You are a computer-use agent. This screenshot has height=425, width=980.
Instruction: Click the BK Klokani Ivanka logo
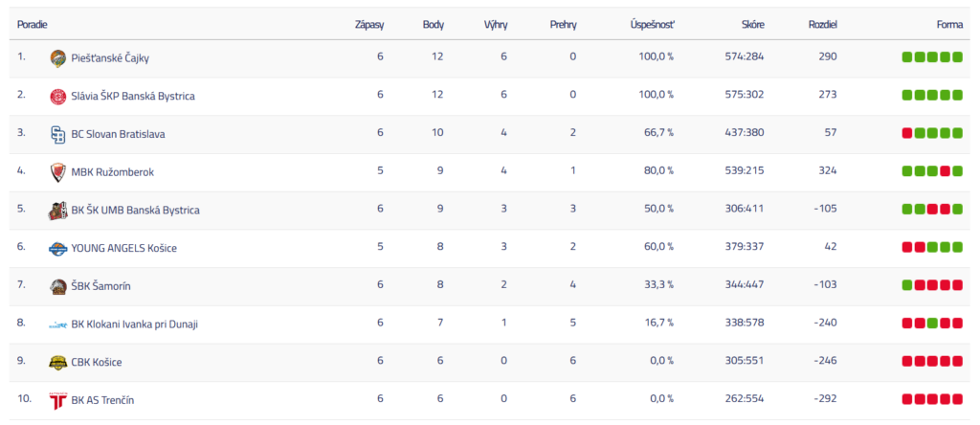point(57,324)
